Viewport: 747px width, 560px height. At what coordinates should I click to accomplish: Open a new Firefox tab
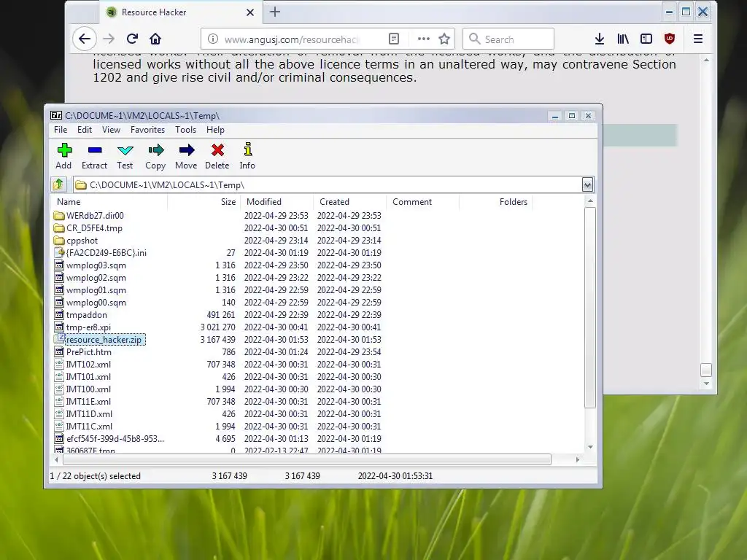click(x=275, y=12)
